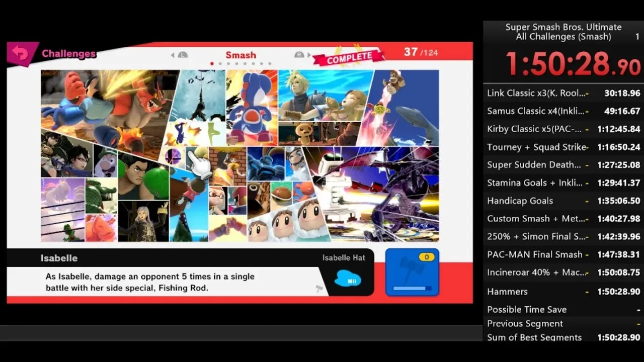This screenshot has width=644, height=362.
Task: Click the Custom Smash split row
Action: [563, 218]
